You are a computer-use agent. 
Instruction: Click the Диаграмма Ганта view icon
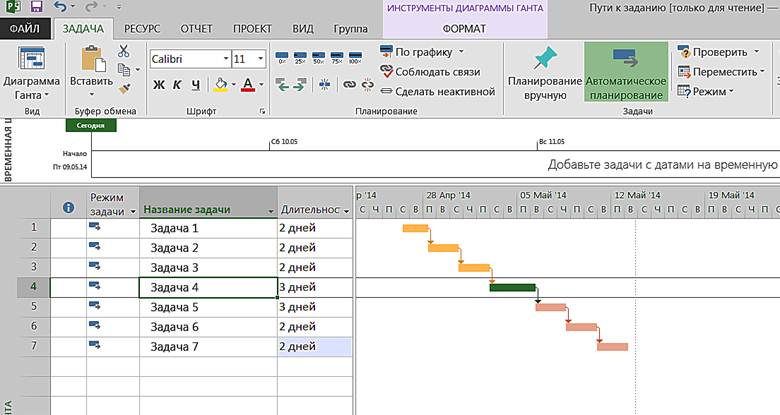31,59
